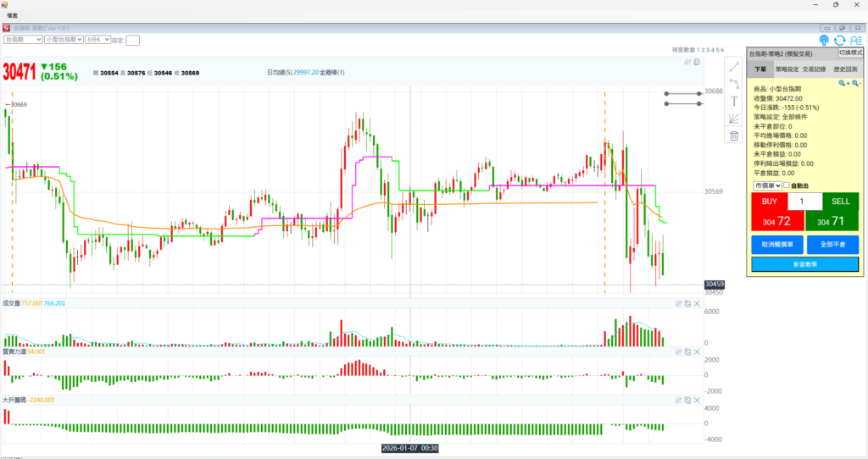Open the 台指期 product dropdown

click(23, 39)
